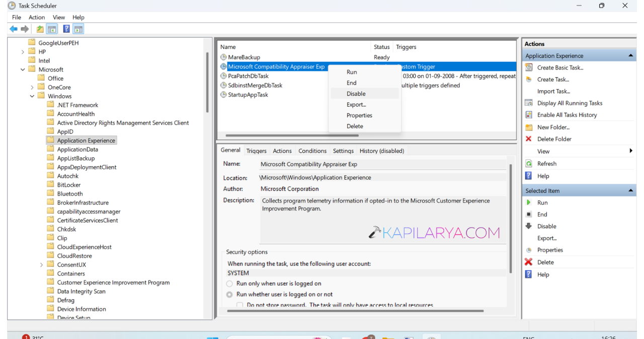Select Run only when user is logged on
The image size is (644, 339).
click(229, 284)
